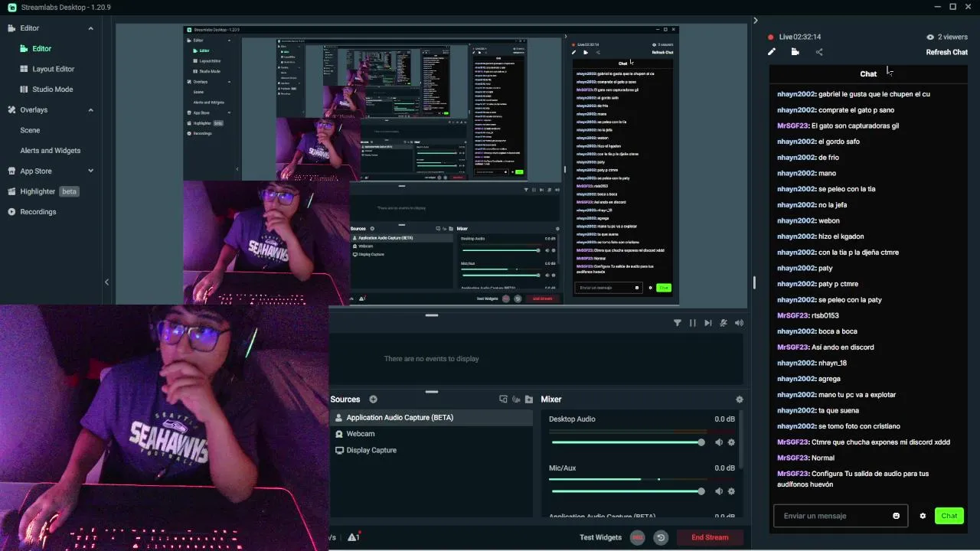
Task: Click the Chat tab header
Action: pos(868,74)
